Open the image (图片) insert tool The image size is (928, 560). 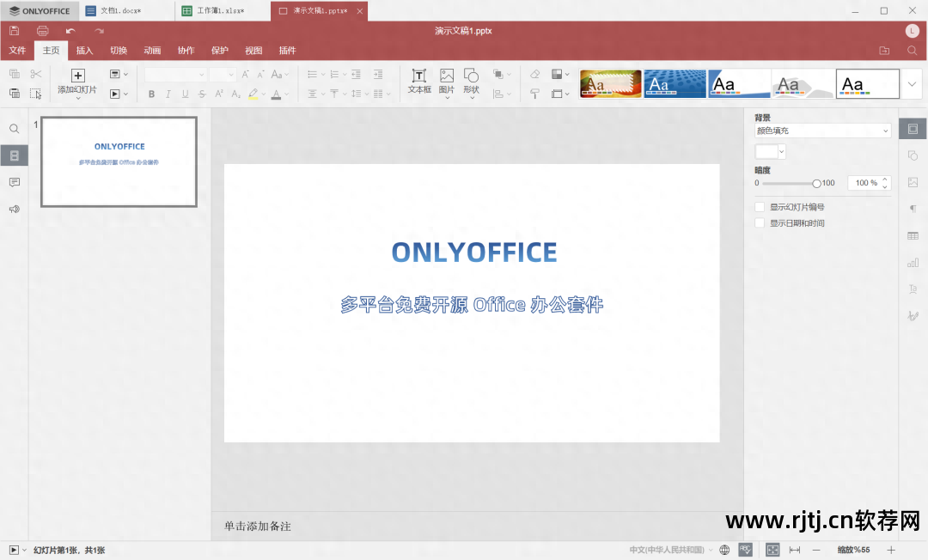[447, 81]
